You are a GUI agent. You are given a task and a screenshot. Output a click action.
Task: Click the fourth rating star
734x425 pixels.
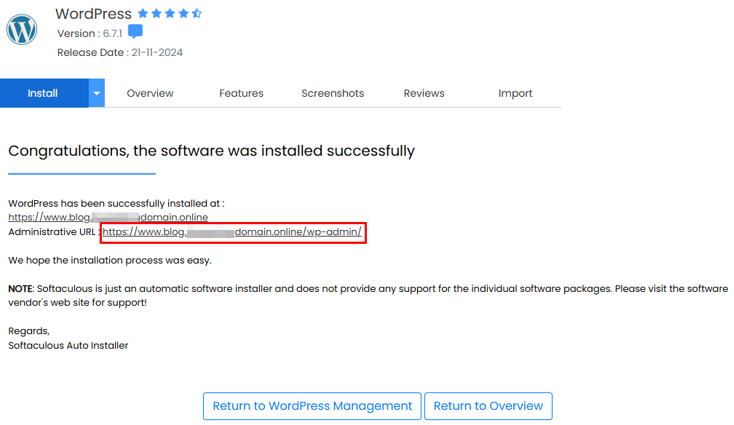pyautogui.click(x=184, y=14)
